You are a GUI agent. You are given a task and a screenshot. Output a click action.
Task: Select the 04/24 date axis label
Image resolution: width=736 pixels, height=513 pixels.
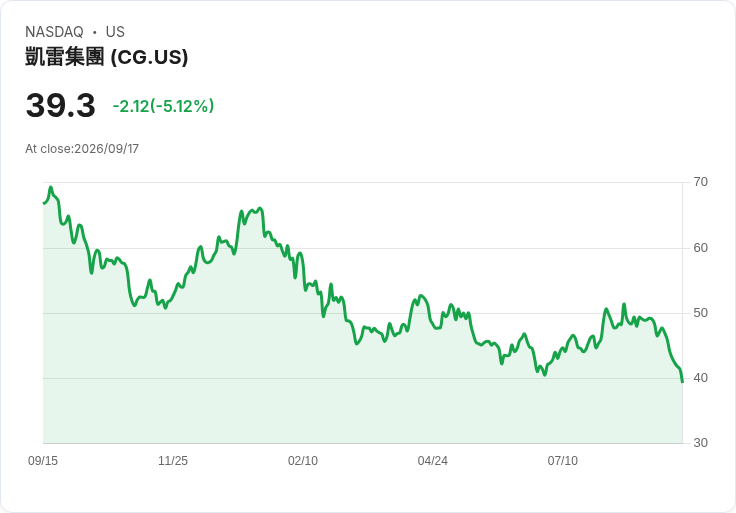tap(432, 461)
